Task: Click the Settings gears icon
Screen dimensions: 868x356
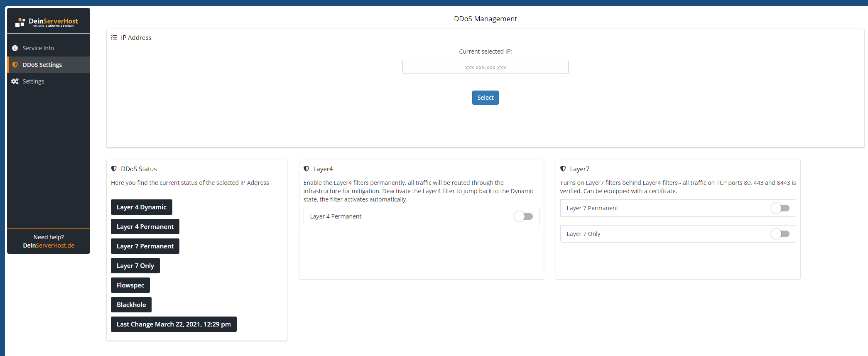Action: point(15,81)
